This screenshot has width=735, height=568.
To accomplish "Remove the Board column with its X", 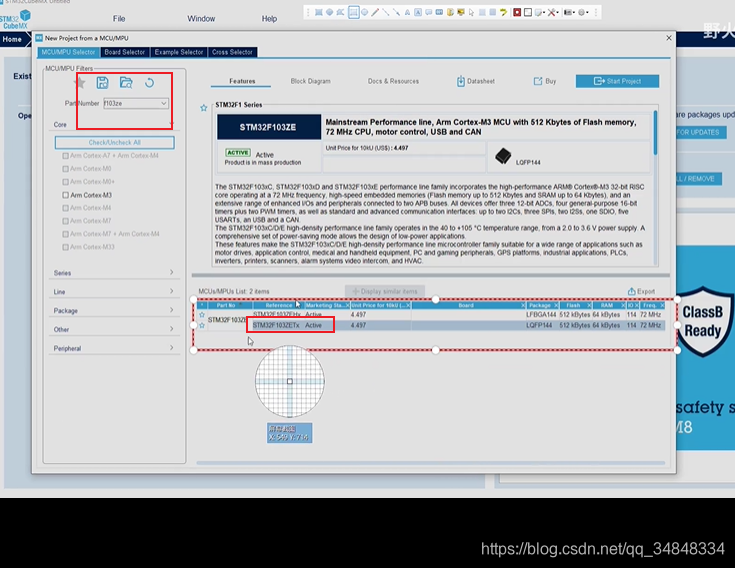I will [523, 306].
